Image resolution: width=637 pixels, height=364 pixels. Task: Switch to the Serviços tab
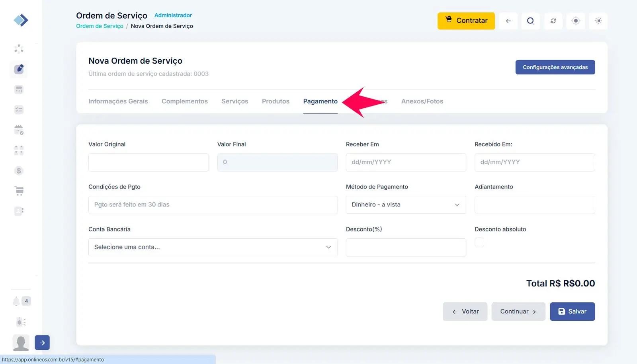click(234, 101)
